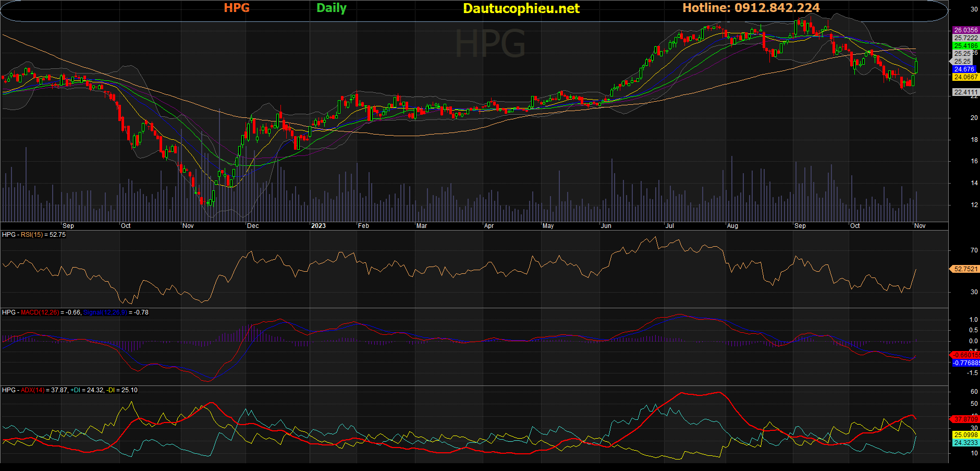
Task: Click the Aug label on time axis
Action: [732, 226]
